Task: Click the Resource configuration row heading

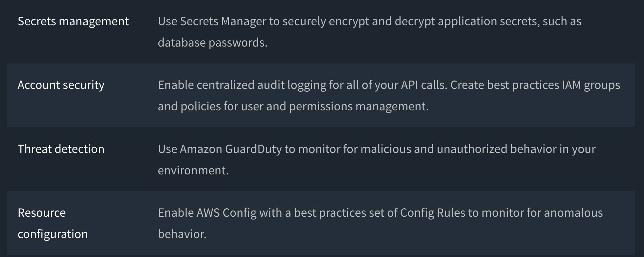Action: 53,223
